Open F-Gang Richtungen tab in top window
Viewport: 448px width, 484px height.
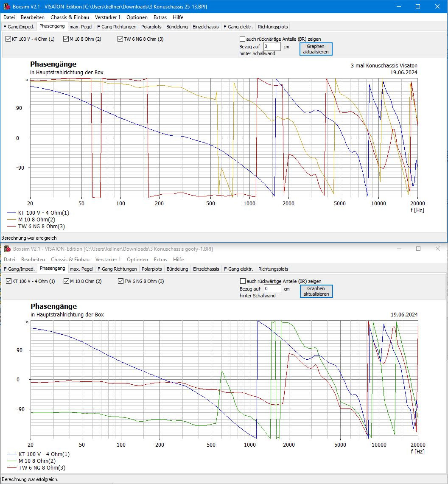point(117,27)
